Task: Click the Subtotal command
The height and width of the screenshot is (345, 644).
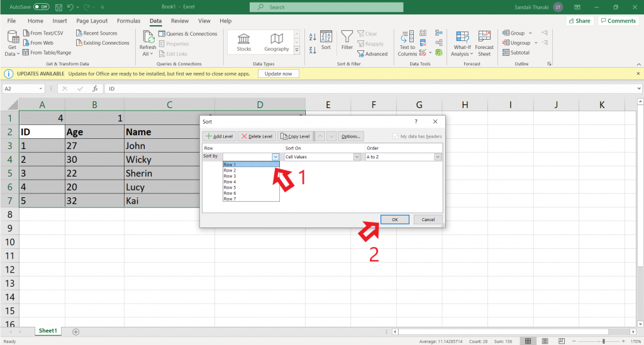Action: pos(516,53)
